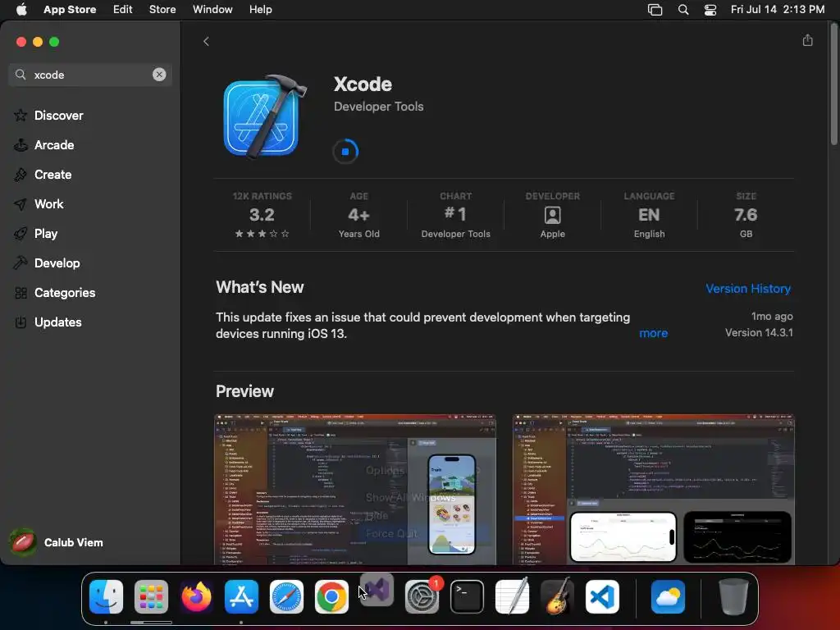
Task: Launch GarageBand from the Dock
Action: (x=557, y=596)
